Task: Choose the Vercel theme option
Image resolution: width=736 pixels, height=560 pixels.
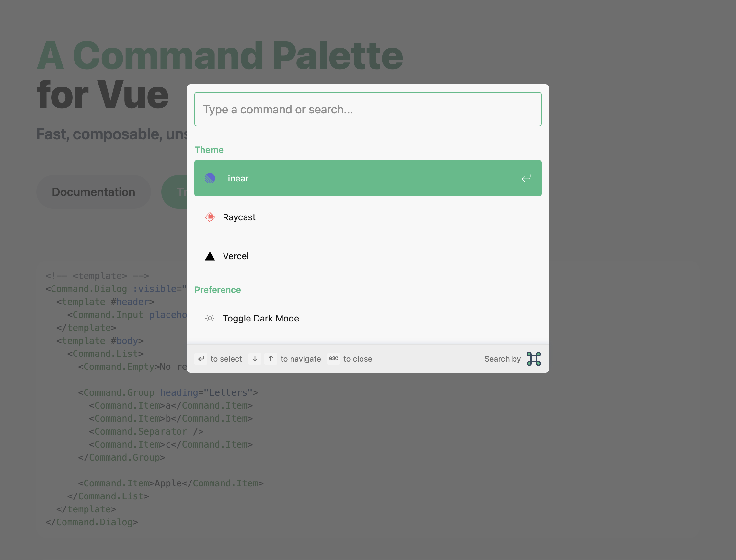Action: tap(368, 256)
